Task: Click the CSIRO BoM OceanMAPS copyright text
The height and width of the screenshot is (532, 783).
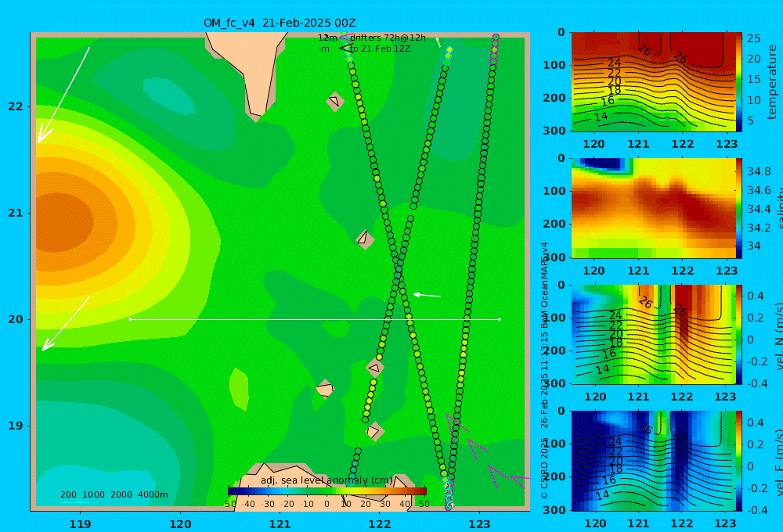Action: point(544,370)
